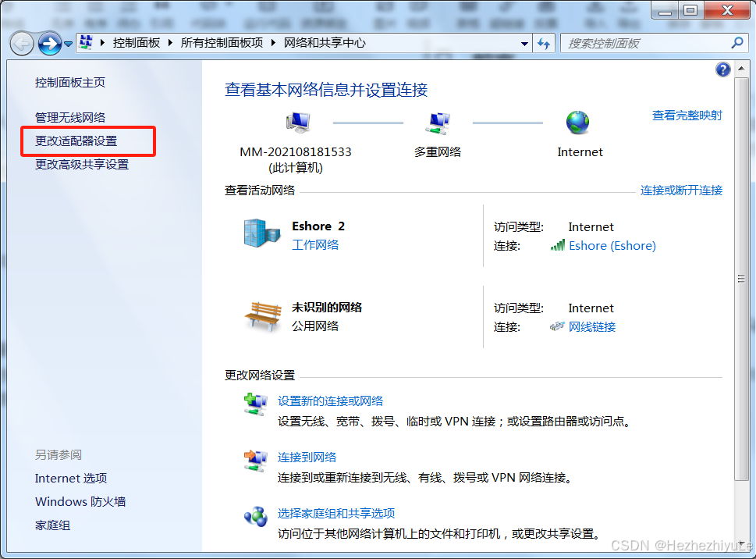The width and height of the screenshot is (756, 559).
Task: Click the Eshore 2 work network building icon
Action: click(x=261, y=233)
